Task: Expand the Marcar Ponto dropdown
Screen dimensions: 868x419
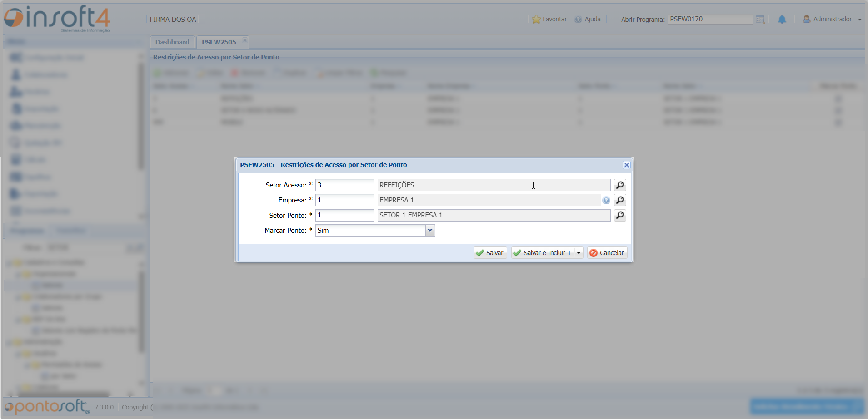Action: [430, 231]
